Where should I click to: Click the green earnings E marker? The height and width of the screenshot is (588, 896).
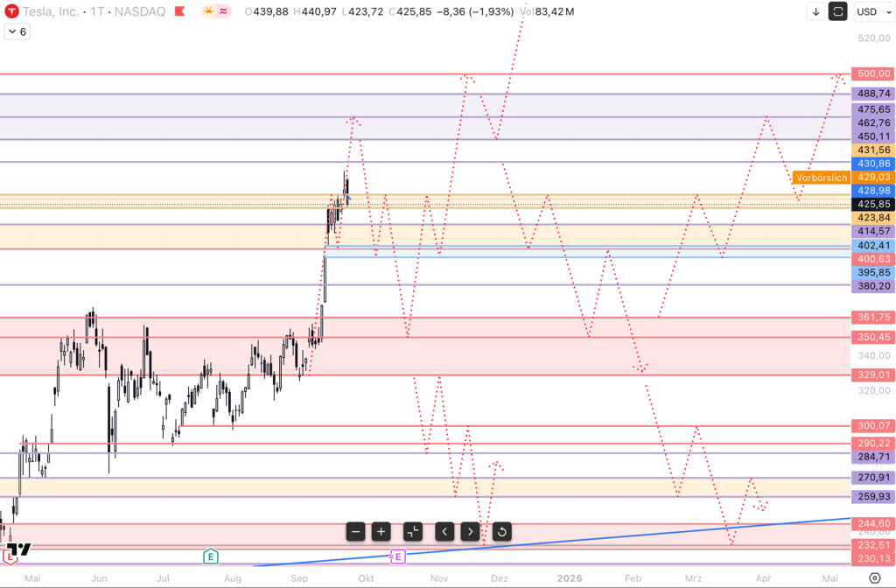(x=210, y=556)
